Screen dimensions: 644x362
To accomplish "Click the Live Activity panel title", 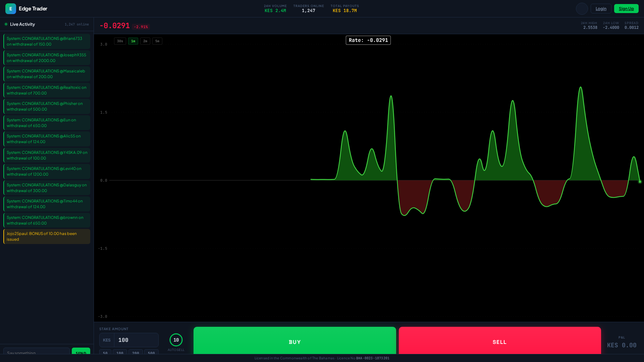I will [22, 24].
